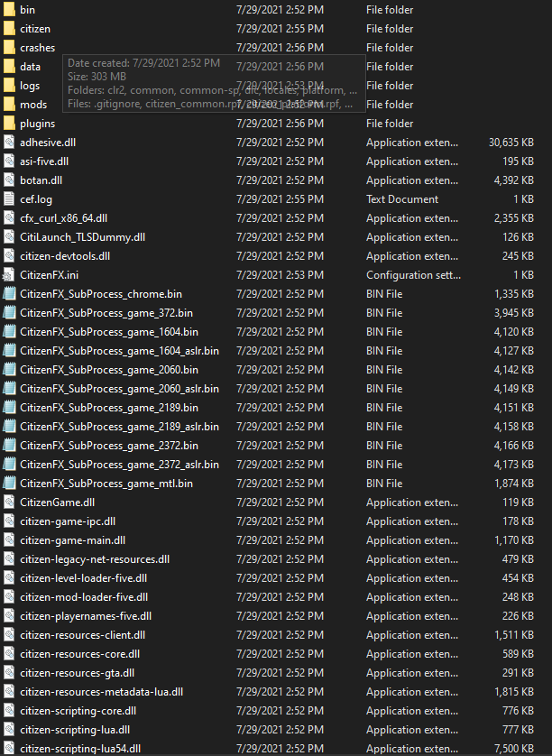
Task: Click the CitizenFX_SubProcess_game_2189.bin file icon
Action: pyautogui.click(x=9, y=408)
